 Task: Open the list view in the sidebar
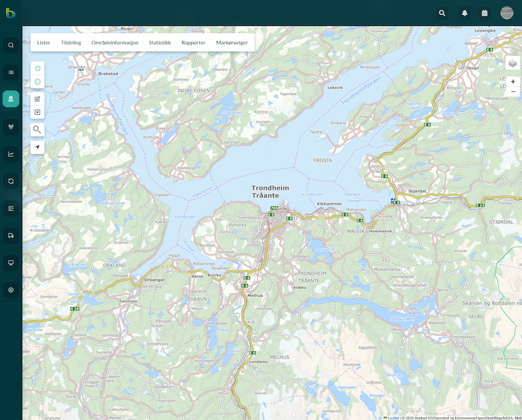[11, 73]
